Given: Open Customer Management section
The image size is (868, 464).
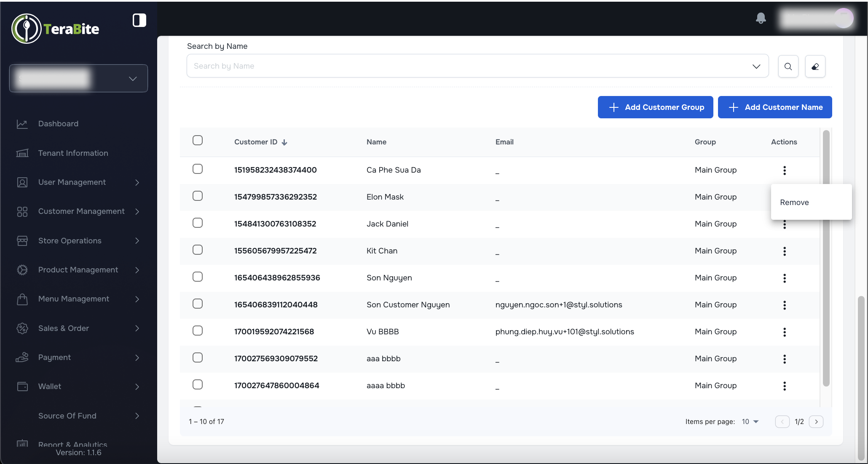Looking at the screenshot, I should [81, 211].
